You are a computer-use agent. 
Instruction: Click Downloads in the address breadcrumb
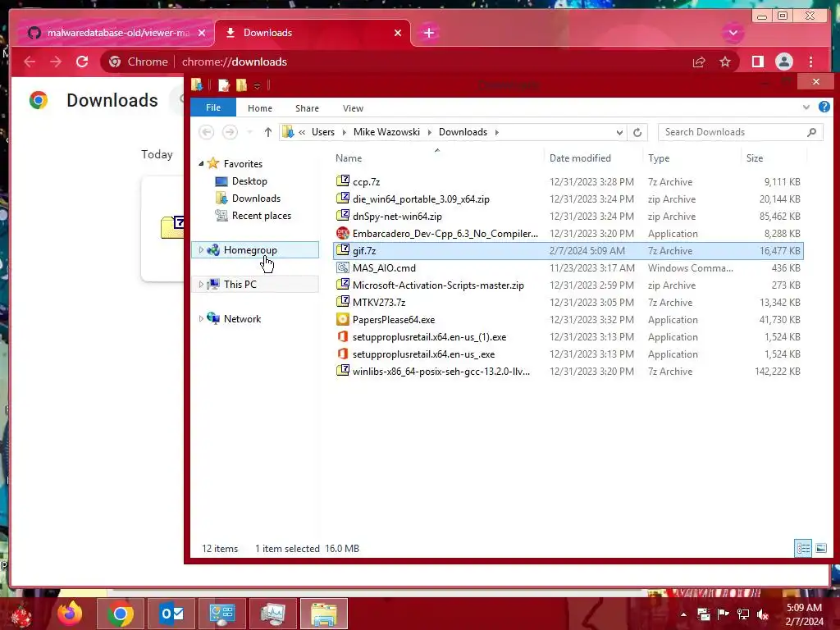(463, 132)
